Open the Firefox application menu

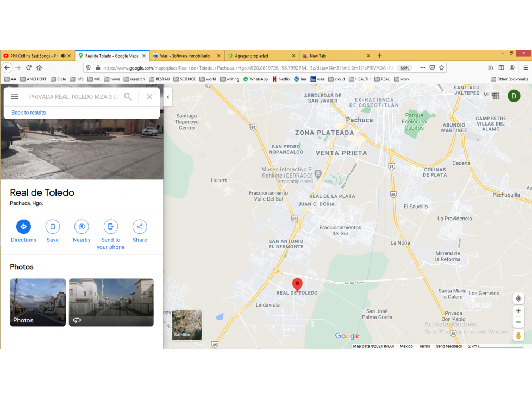coord(525,67)
